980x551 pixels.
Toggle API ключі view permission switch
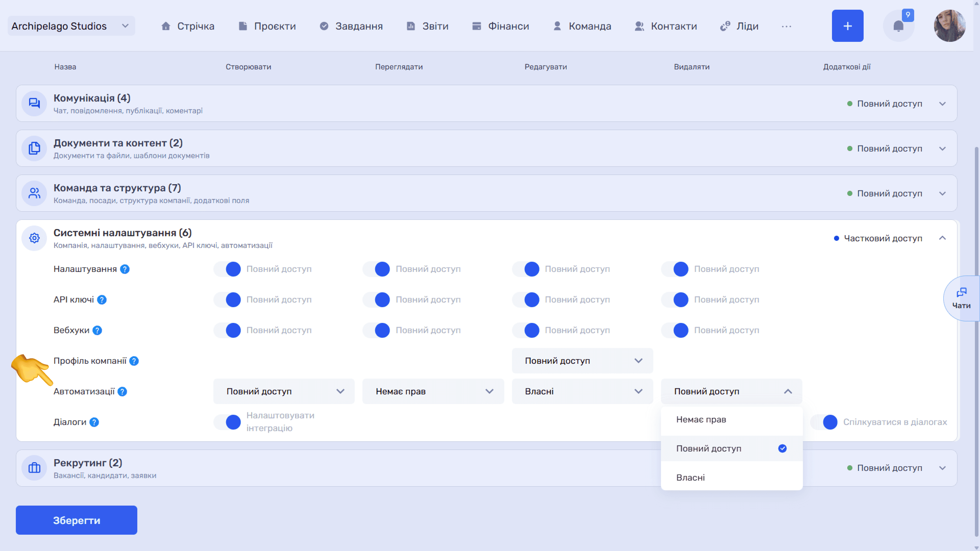tap(376, 300)
